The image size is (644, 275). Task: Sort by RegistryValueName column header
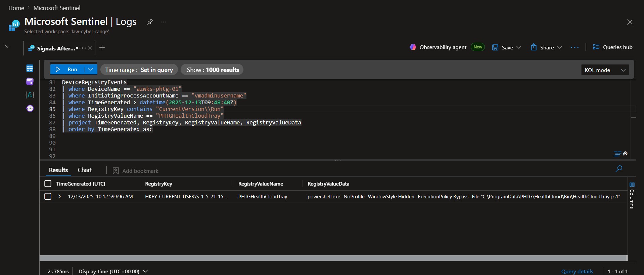coord(261,184)
